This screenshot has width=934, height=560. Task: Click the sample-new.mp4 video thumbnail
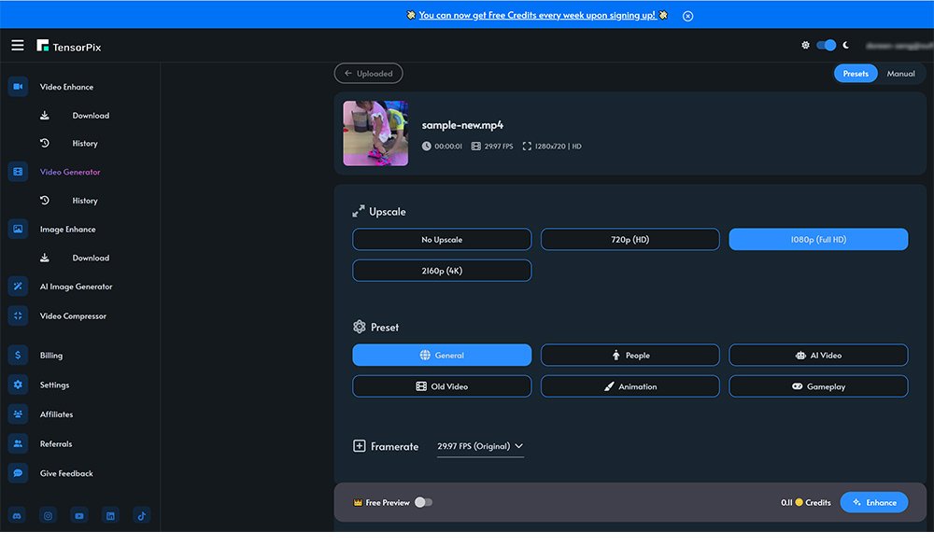point(375,133)
